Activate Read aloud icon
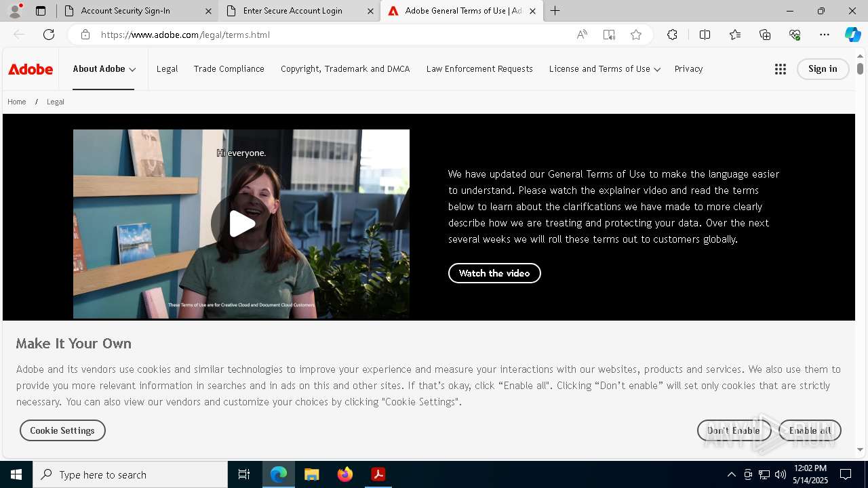This screenshot has height=488, width=868. 582,35
